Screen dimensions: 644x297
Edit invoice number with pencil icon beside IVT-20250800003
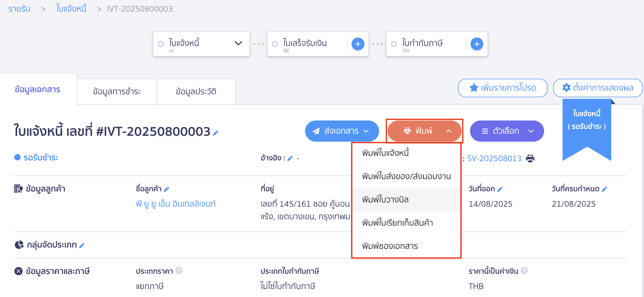click(x=216, y=133)
